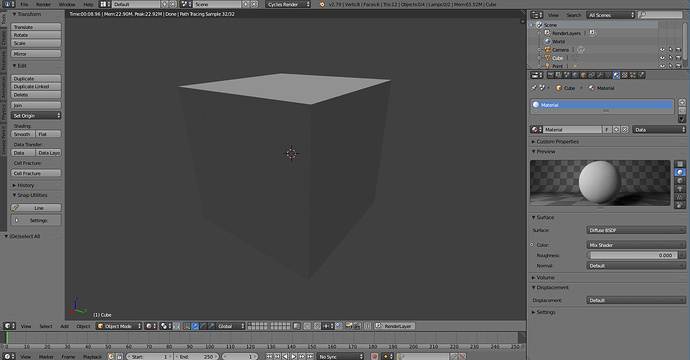Open the World properties tab icon

pos(575,75)
